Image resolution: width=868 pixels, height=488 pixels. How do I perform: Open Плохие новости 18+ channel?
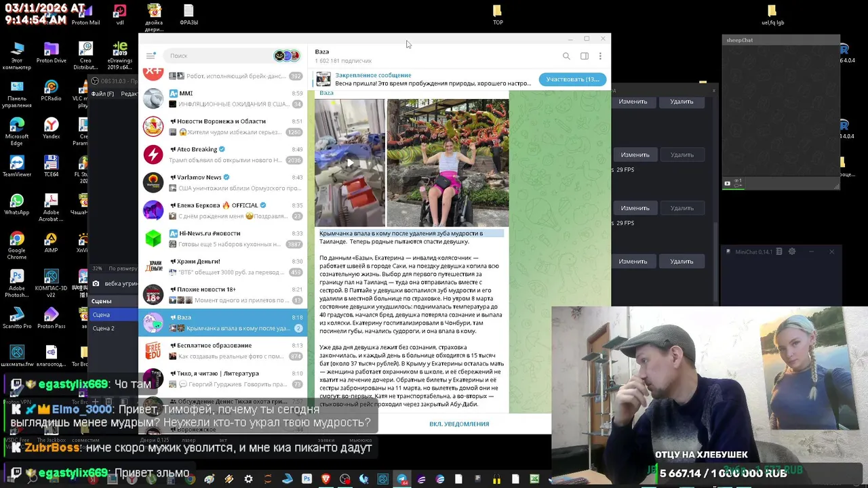223,294
